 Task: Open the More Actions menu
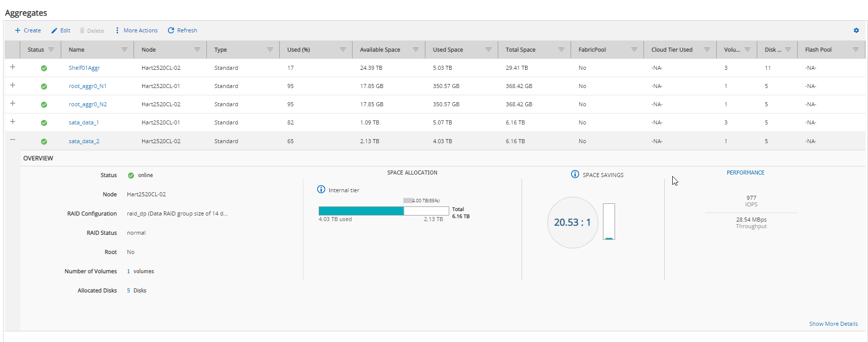coord(136,30)
